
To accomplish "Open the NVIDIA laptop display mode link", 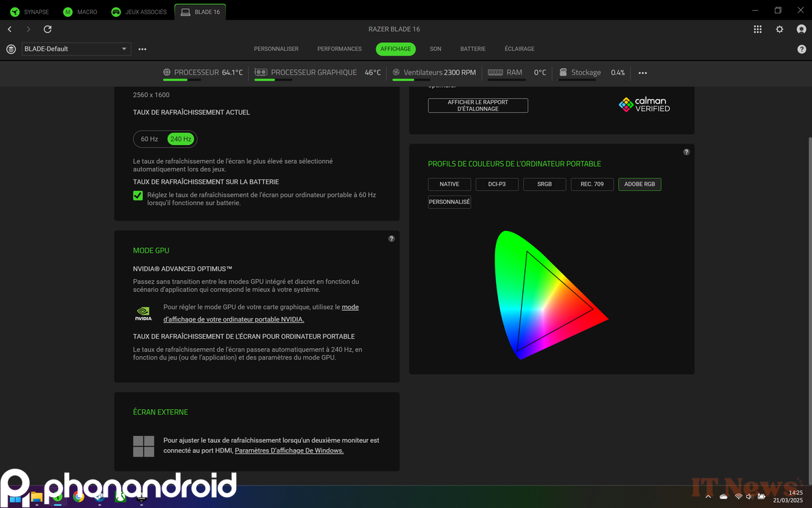I will 261,313.
